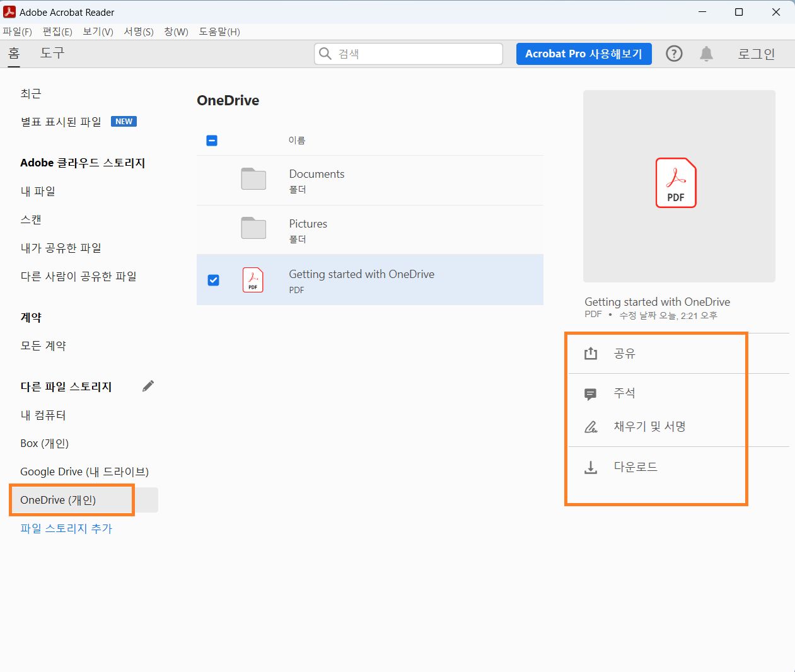The height and width of the screenshot is (672, 795).
Task: Click the Acrobat Pro 사용해보기 button
Action: point(584,54)
